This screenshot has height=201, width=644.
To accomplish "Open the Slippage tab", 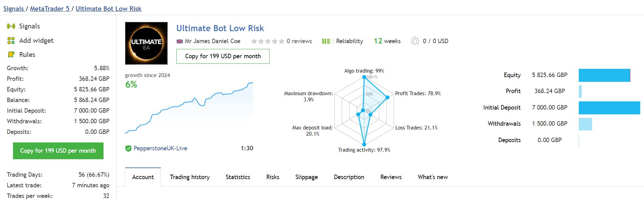I will pos(306,177).
